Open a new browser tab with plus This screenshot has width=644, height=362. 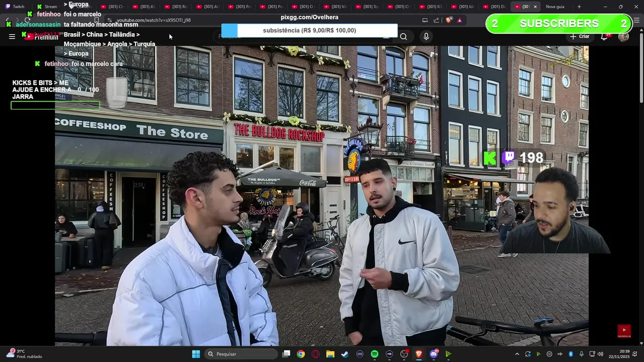(x=579, y=7)
